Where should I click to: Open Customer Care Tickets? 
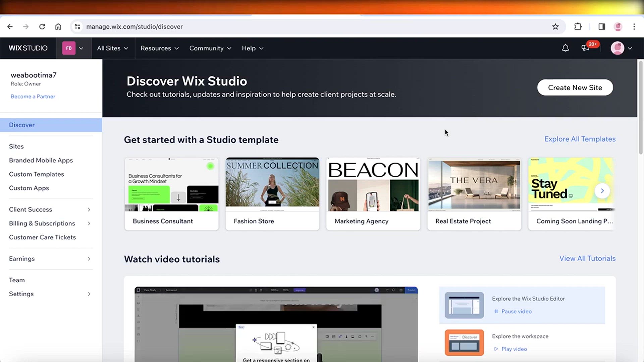coord(43,237)
